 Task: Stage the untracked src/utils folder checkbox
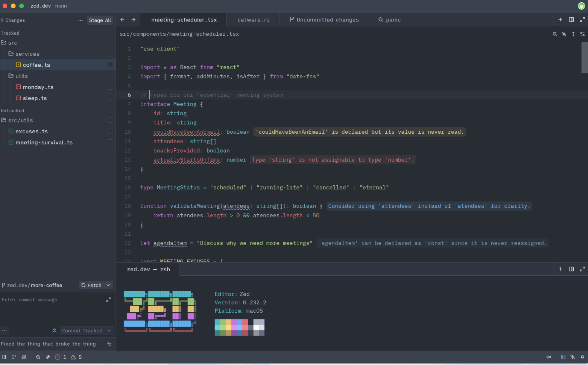(110, 120)
